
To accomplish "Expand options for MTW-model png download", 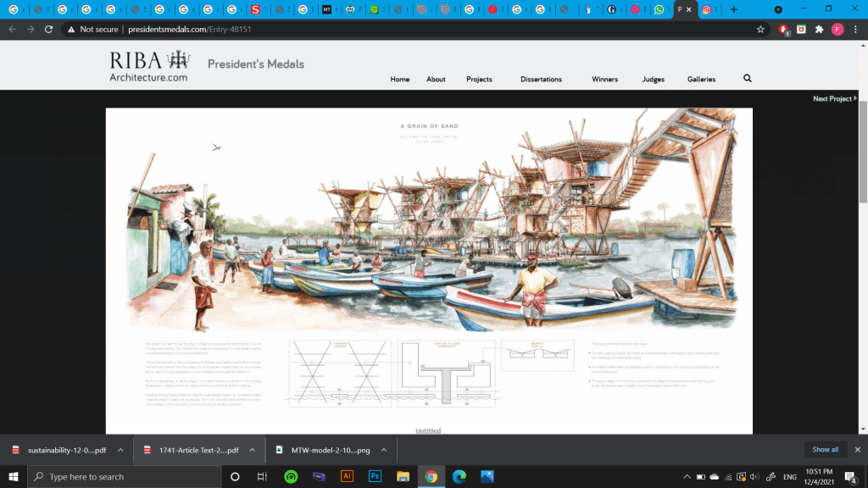I will click(x=384, y=450).
